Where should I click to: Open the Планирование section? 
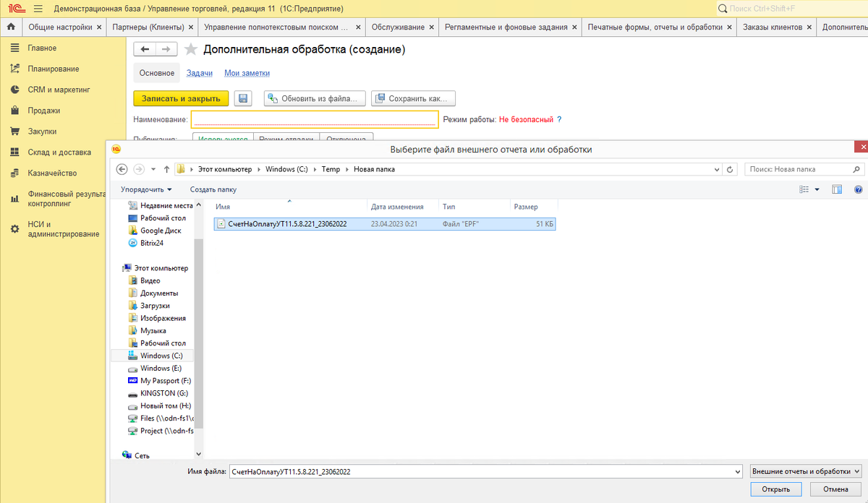tap(54, 69)
